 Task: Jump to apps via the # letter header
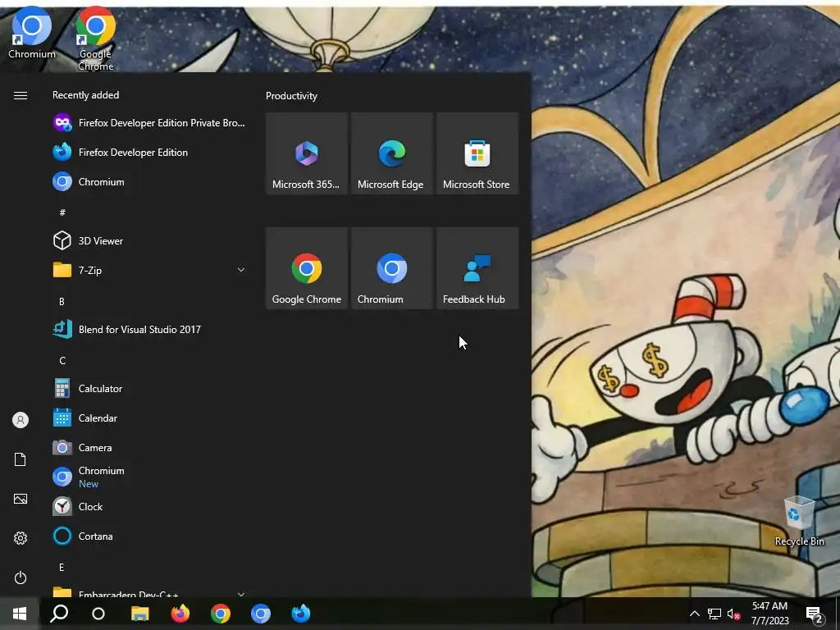(62, 212)
